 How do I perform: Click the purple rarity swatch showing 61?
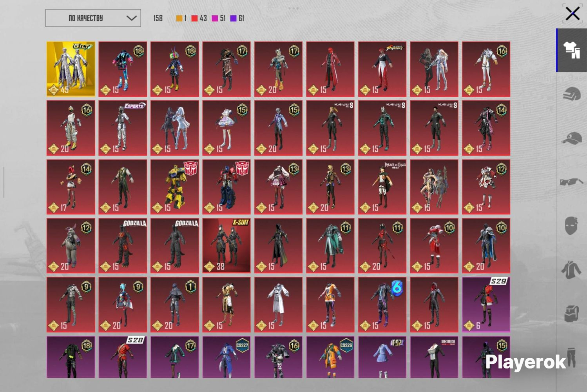click(234, 18)
